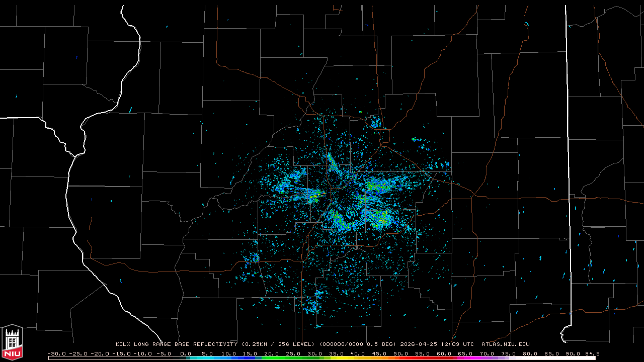Click the '-20.0' scale label
644x362 pixels.
click(x=100, y=353)
